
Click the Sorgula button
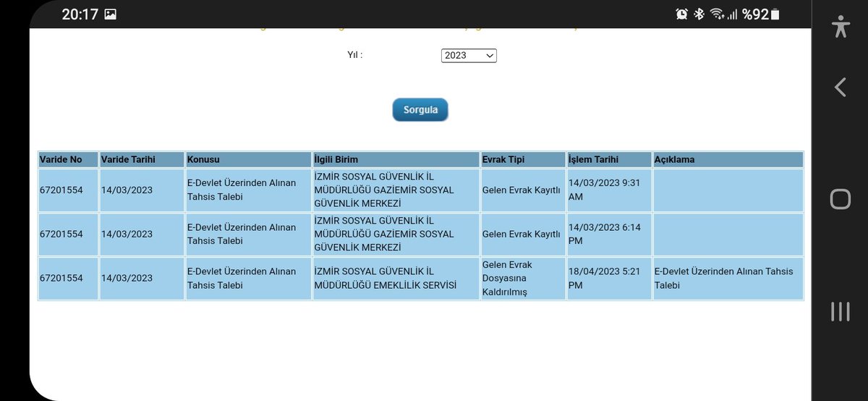click(420, 110)
